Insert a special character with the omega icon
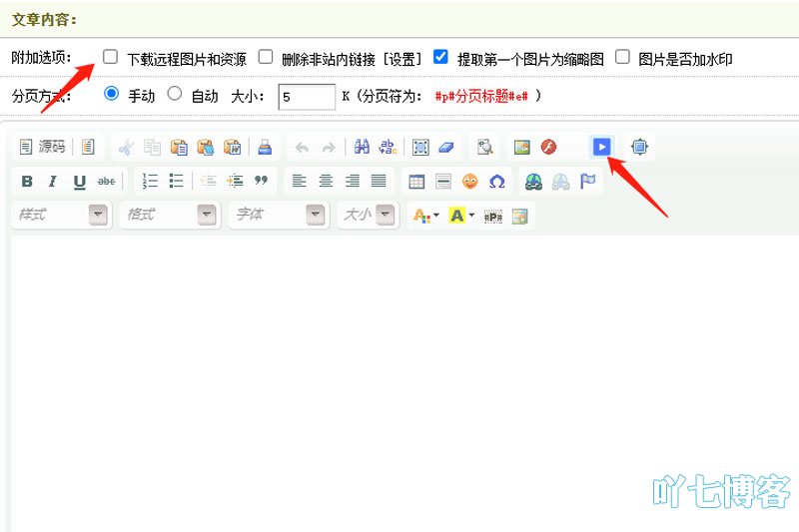799x532 pixels. [496, 182]
